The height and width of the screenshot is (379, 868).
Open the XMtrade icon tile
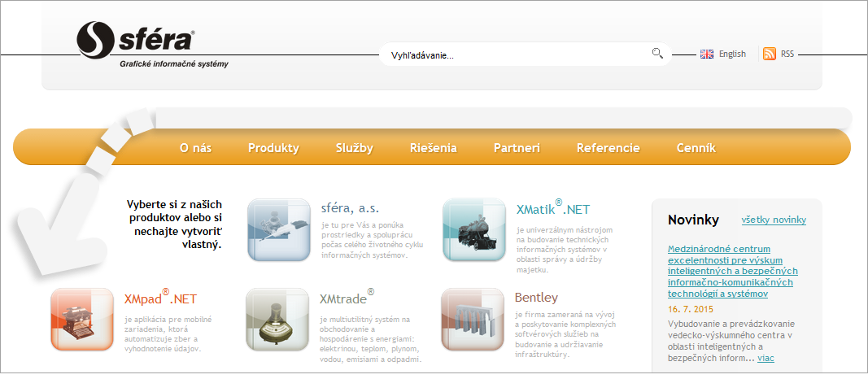point(277,320)
